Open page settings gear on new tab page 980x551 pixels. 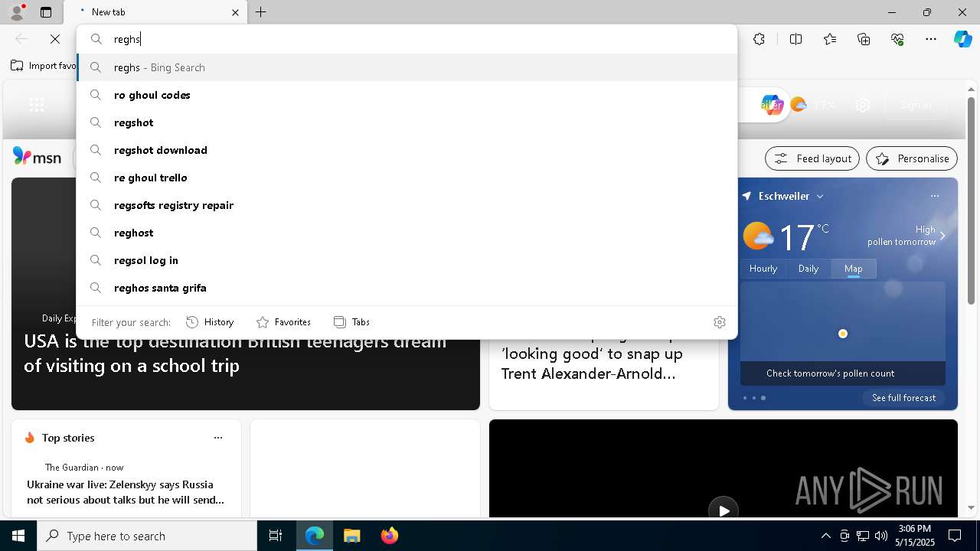pyautogui.click(x=863, y=105)
